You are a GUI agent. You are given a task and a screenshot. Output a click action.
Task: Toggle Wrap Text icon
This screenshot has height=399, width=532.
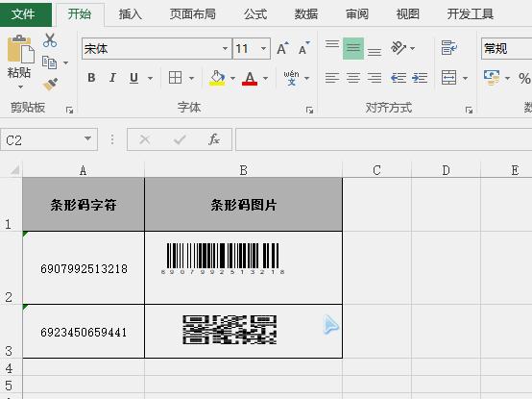[449, 48]
